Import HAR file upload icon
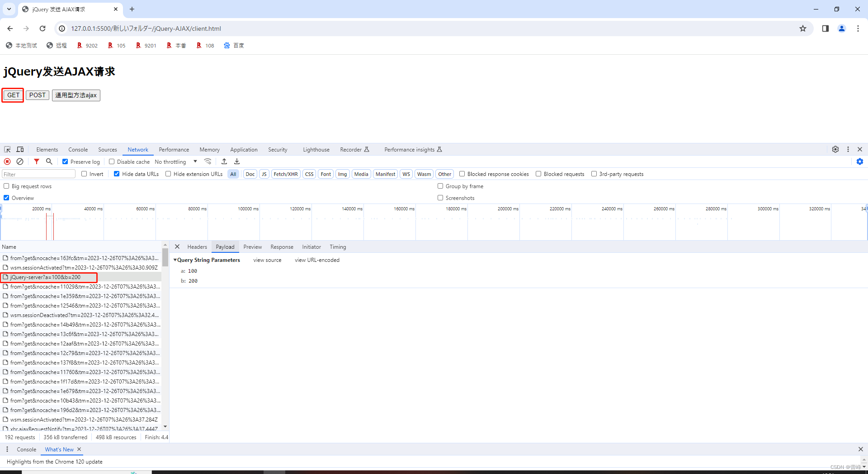Screen dimensions: 868x474 224,161
